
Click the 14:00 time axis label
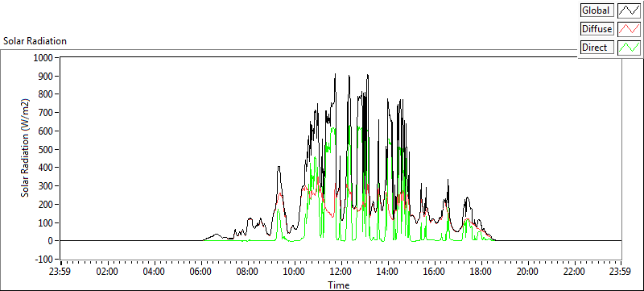tap(388, 272)
